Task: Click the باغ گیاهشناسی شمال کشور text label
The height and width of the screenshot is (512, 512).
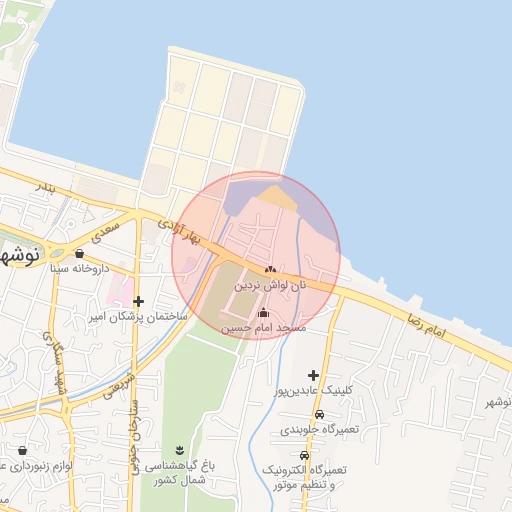Action: coord(180,473)
